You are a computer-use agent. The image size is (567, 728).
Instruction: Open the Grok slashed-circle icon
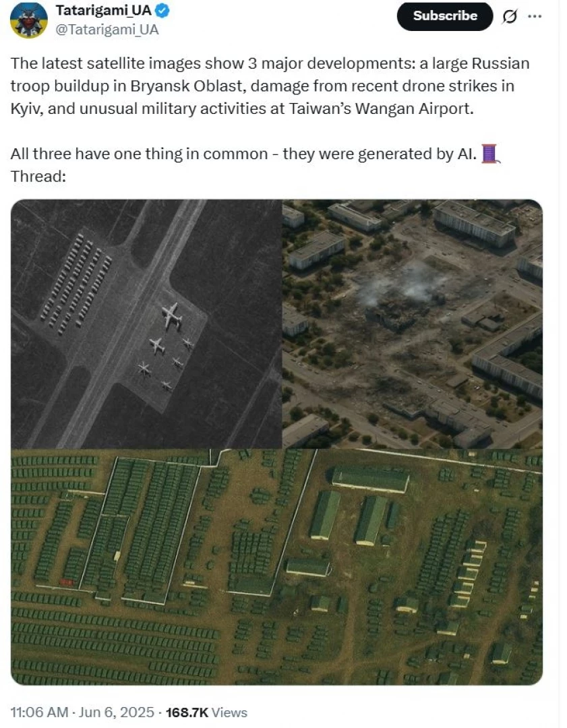[x=510, y=17]
